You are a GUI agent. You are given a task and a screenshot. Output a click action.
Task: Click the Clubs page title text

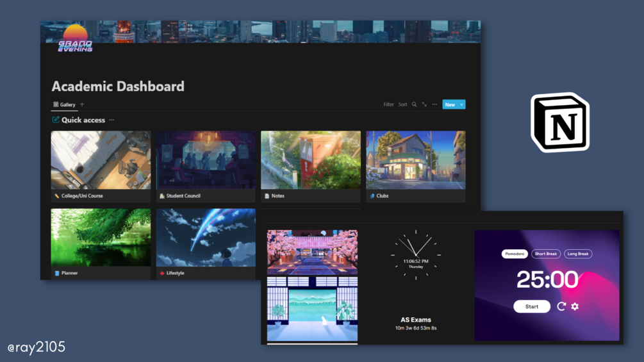coord(383,196)
